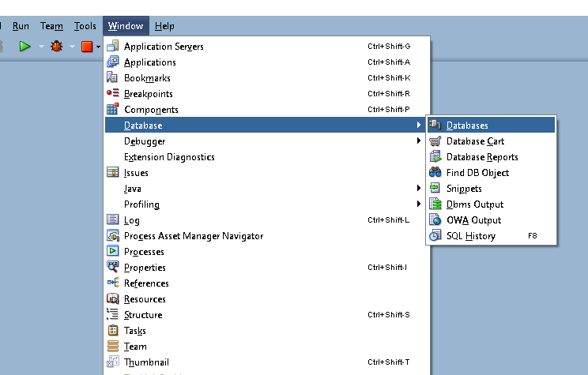The image size is (588, 375).
Task: Click the Database Cart icon
Action: 435,141
